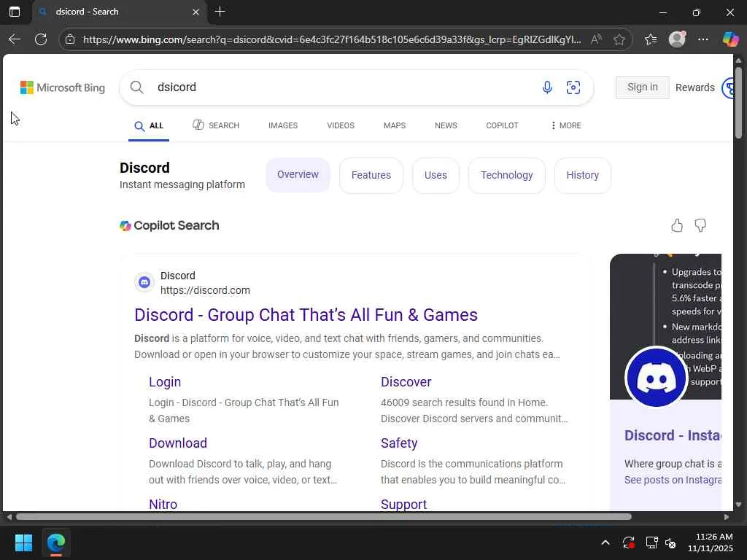Image resolution: width=747 pixels, height=560 pixels.
Task: Open the https://discord.com URL link
Action: (x=205, y=290)
